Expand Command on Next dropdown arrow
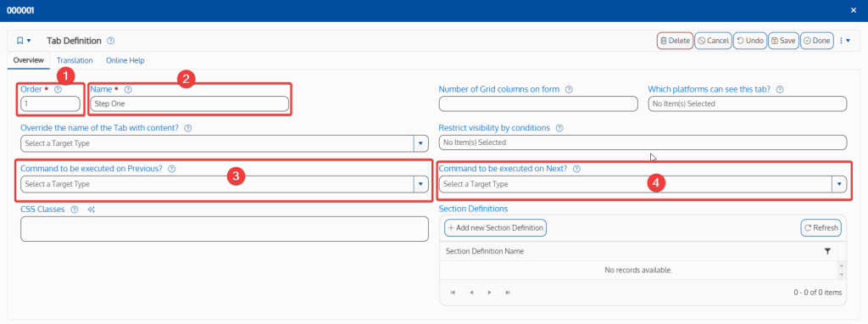 [x=840, y=184]
